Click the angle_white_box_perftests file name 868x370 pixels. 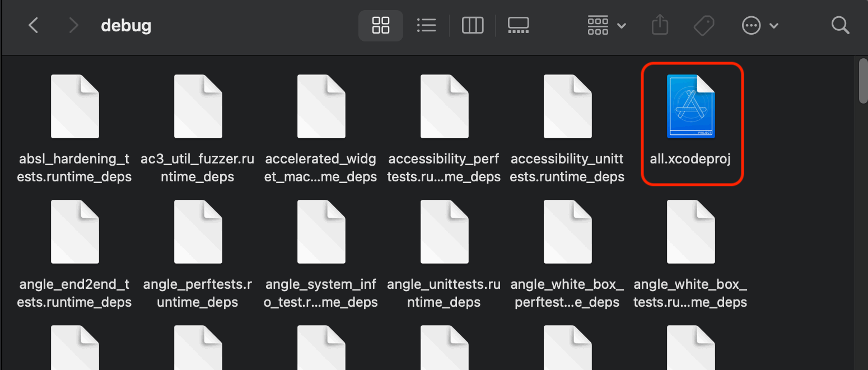(x=567, y=293)
